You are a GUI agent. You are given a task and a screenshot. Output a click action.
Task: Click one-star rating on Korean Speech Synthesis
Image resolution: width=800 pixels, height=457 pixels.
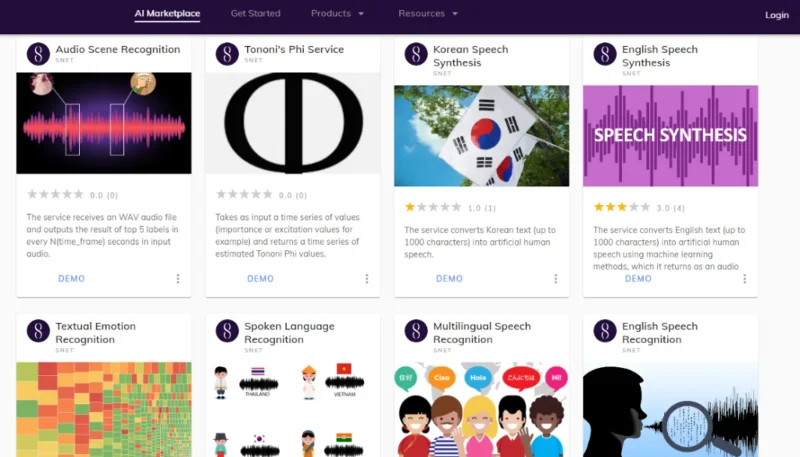coord(433,207)
